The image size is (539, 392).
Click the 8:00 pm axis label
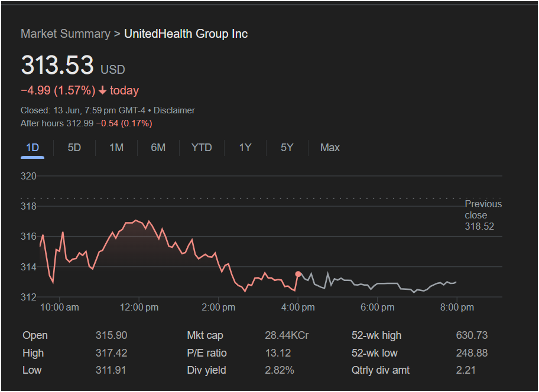[x=457, y=307]
